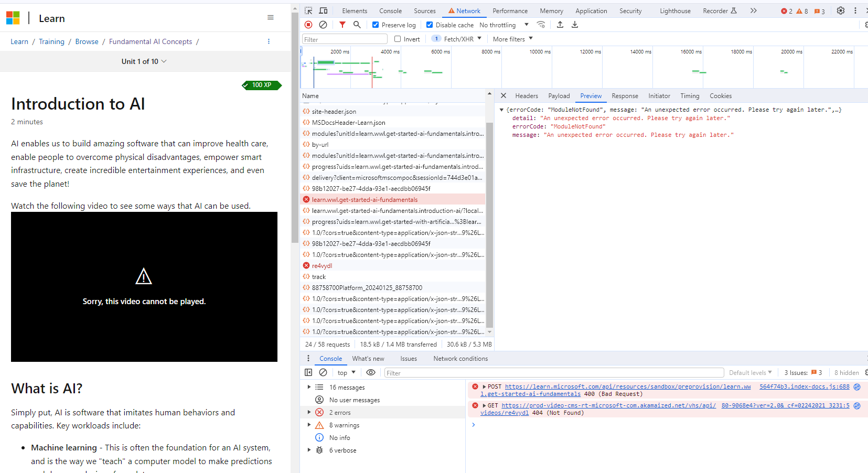This screenshot has height=473, width=868.
Task: Click the page vertical scrollbar thumb
Action: (x=295, y=127)
